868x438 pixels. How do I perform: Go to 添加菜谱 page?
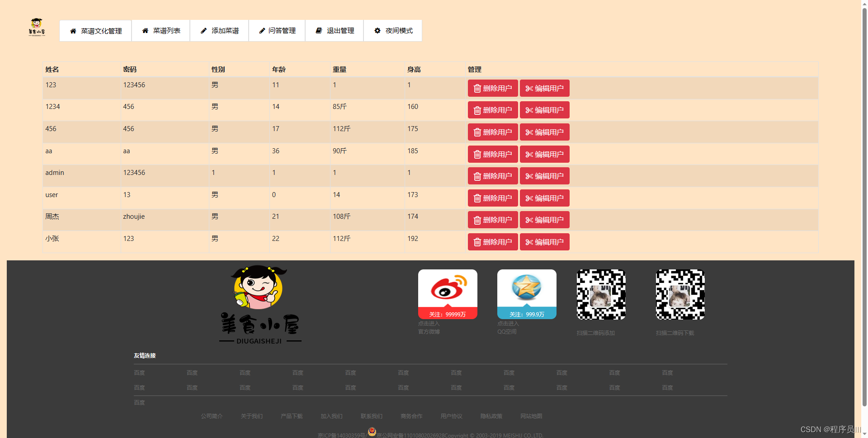(x=219, y=31)
